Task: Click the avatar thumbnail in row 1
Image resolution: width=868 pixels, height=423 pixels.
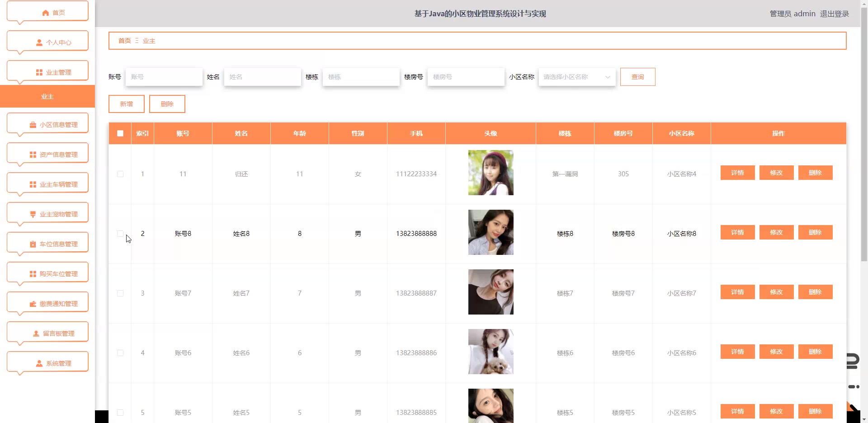Action: 491,173
